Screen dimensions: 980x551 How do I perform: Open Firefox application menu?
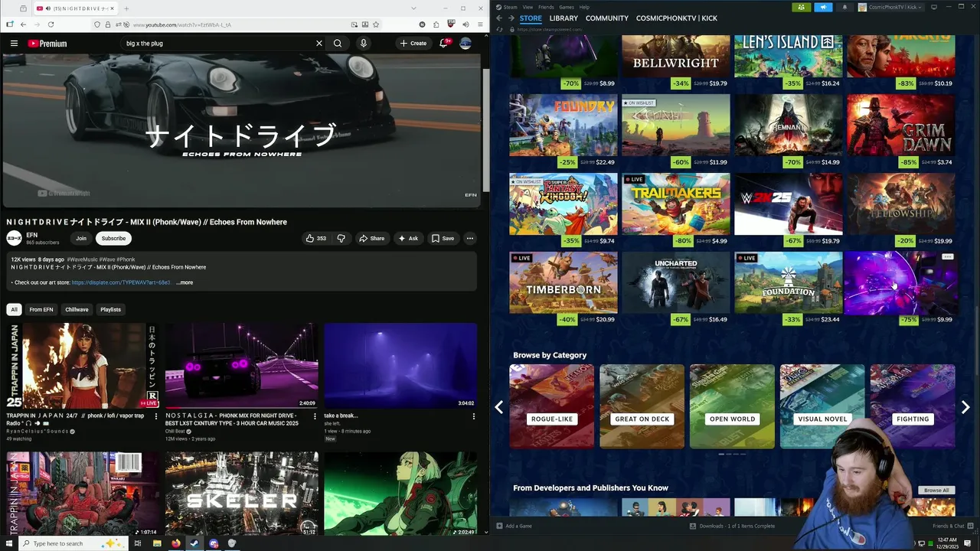pyautogui.click(x=480, y=24)
